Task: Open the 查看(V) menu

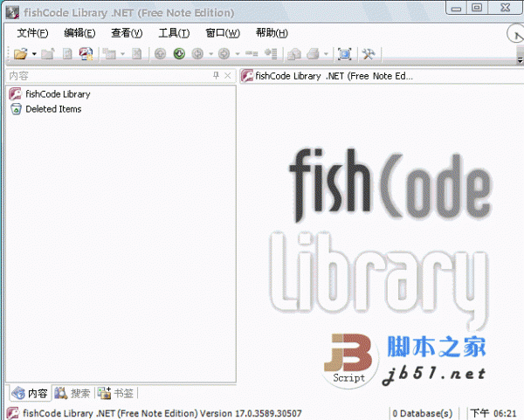Action: pos(127,33)
